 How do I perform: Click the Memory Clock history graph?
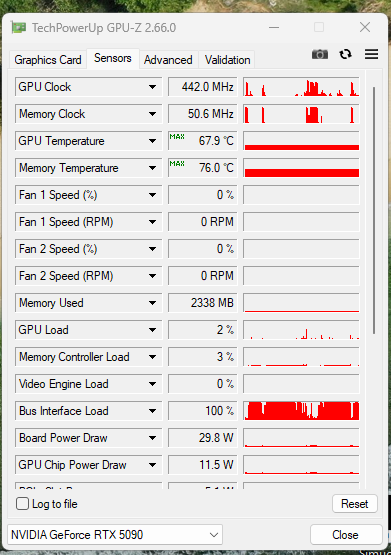click(x=301, y=114)
